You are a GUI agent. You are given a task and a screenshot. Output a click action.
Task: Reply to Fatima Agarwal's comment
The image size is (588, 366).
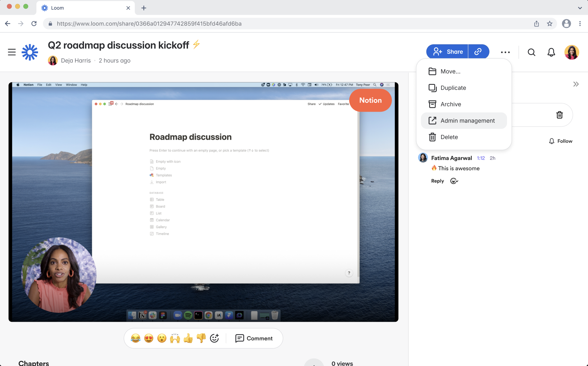(437, 181)
